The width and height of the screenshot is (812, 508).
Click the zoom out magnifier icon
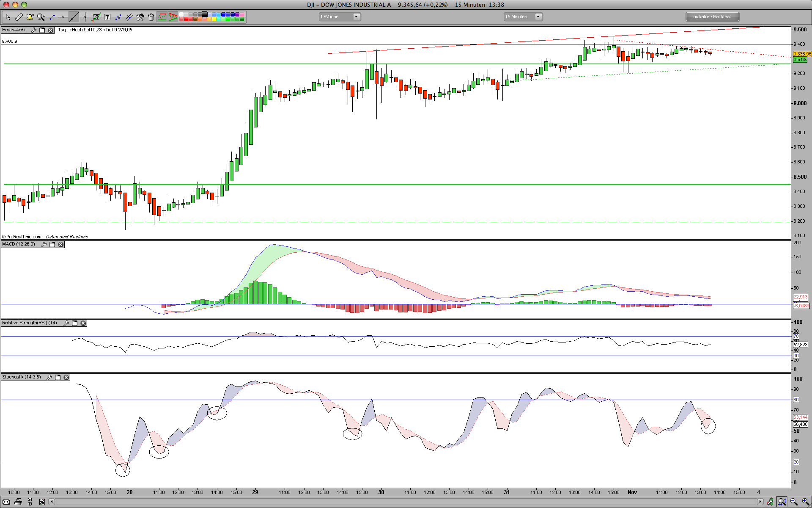793,502
